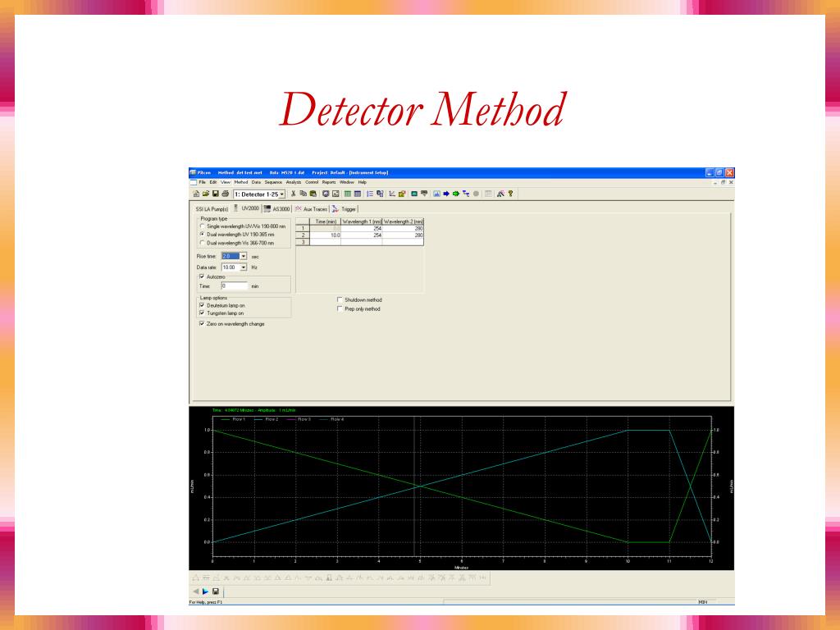
Task: Click the numbered list toolbar icon
Action: pos(370,194)
